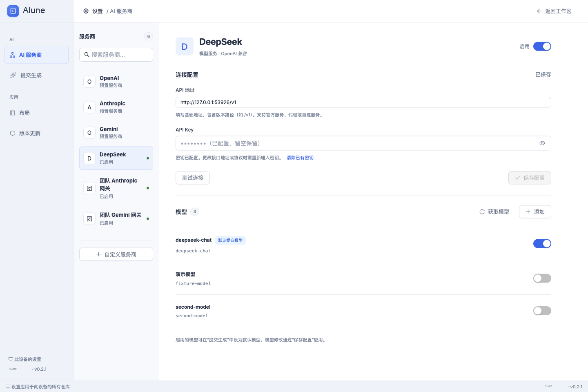Click the 团队 Anthropic 网关 avatar icon
The width and height of the screenshot is (588, 392).
click(x=89, y=188)
